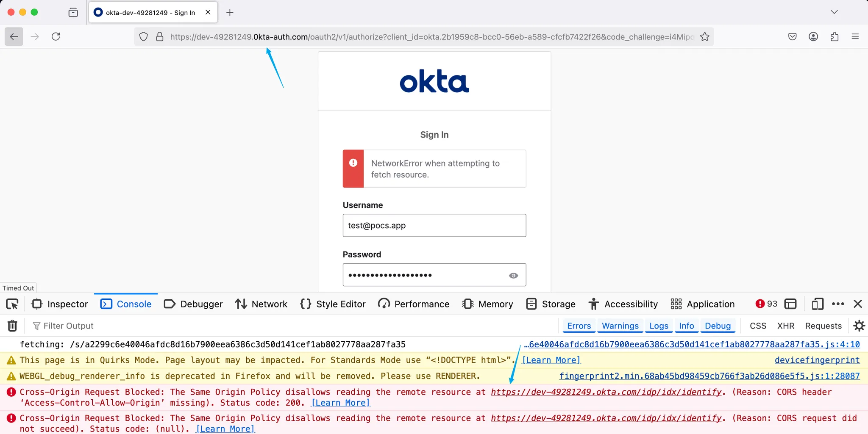The width and height of the screenshot is (868, 434).
Task: Bookmark this page with the star
Action: pyautogui.click(x=704, y=37)
